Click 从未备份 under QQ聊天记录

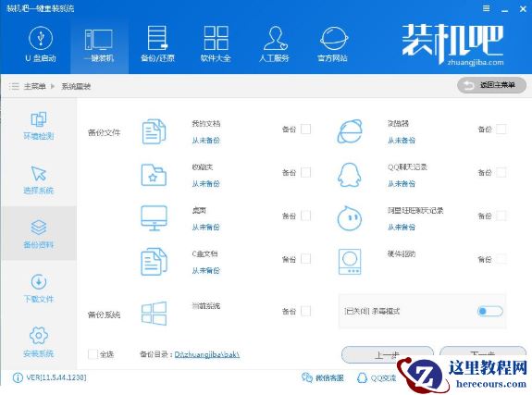(402, 183)
